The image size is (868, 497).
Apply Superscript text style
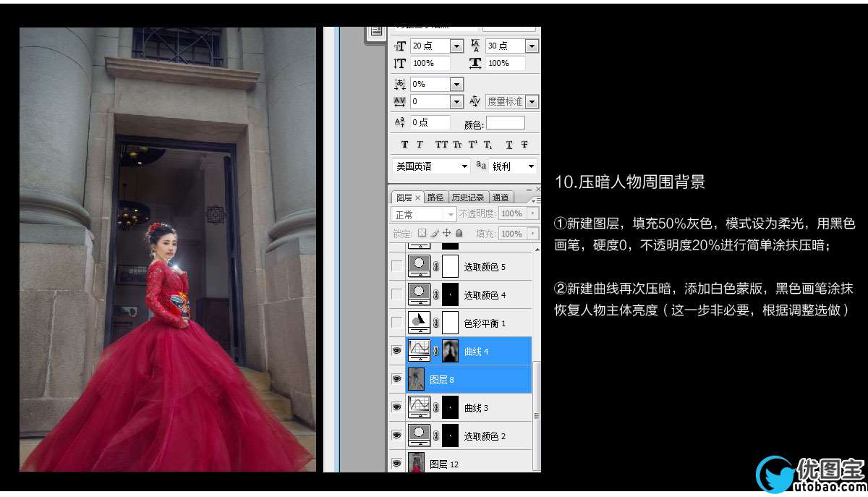pos(473,145)
